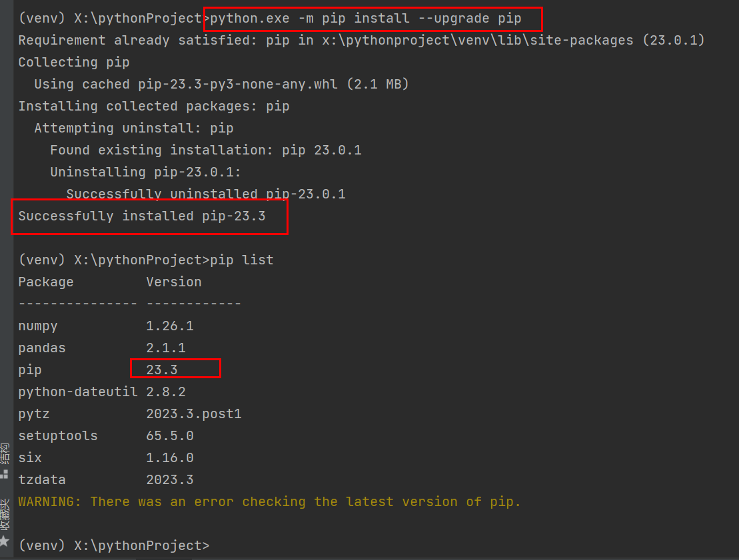This screenshot has height=560, width=739.
Task: Click the 'Requirement already satisfied' line
Action: tap(361, 41)
